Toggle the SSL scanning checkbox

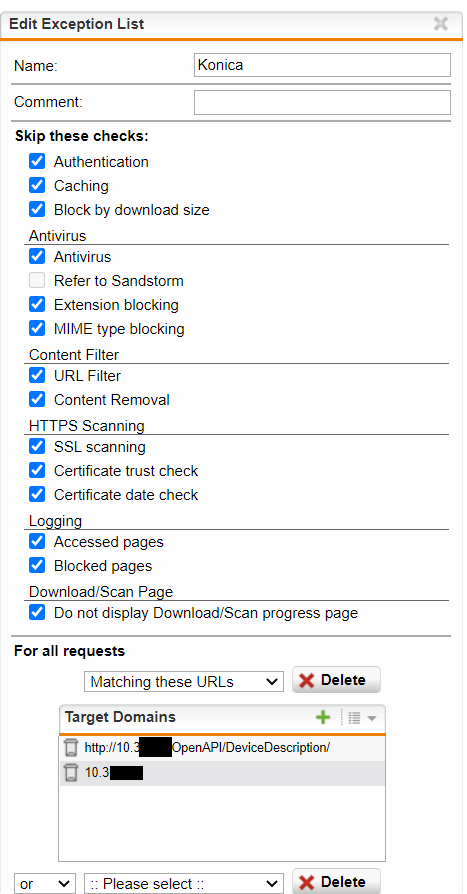click(37, 446)
